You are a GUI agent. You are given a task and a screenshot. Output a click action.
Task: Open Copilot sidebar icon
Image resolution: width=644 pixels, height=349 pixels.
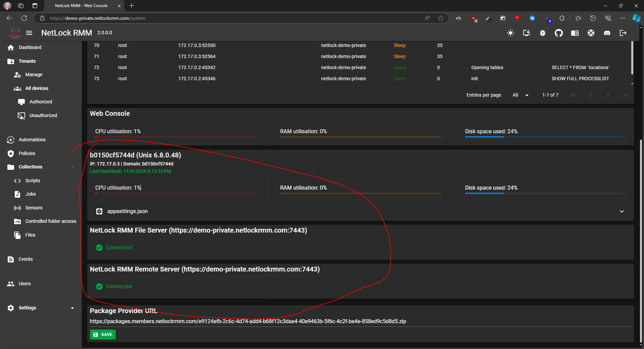click(636, 18)
